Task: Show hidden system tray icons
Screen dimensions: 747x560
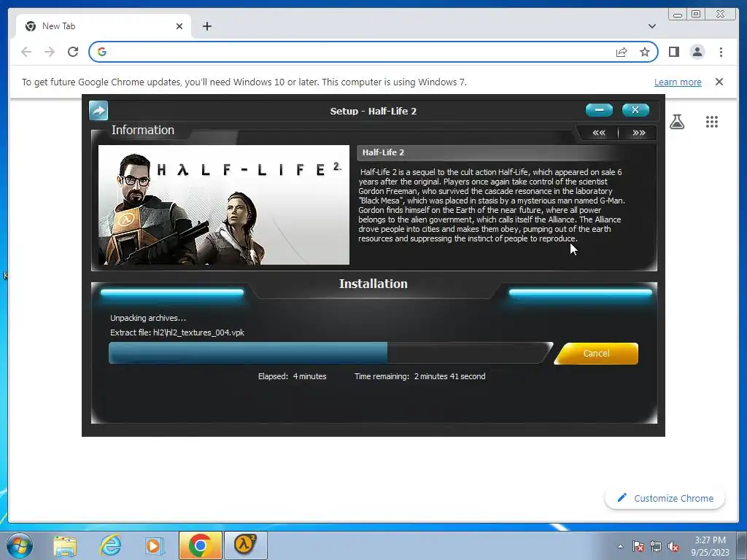Action: click(x=620, y=547)
